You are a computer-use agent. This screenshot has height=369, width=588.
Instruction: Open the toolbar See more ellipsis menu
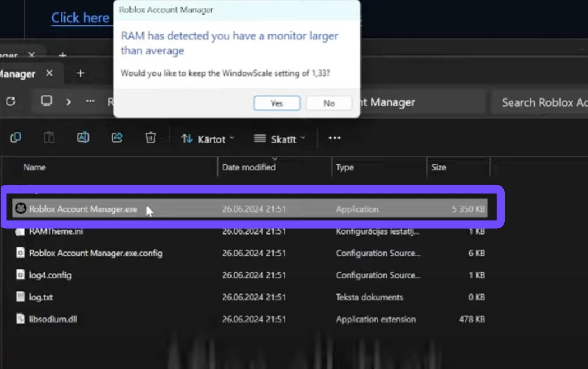[335, 138]
